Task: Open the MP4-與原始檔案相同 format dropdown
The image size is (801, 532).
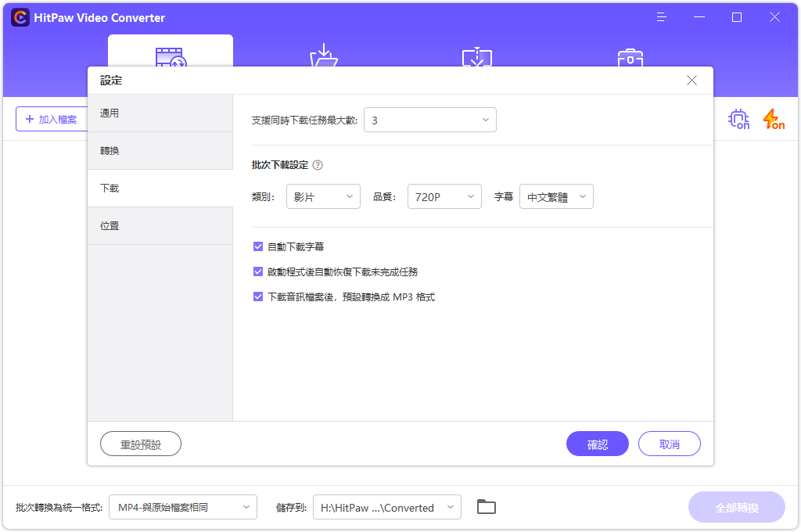Action: pyautogui.click(x=183, y=508)
